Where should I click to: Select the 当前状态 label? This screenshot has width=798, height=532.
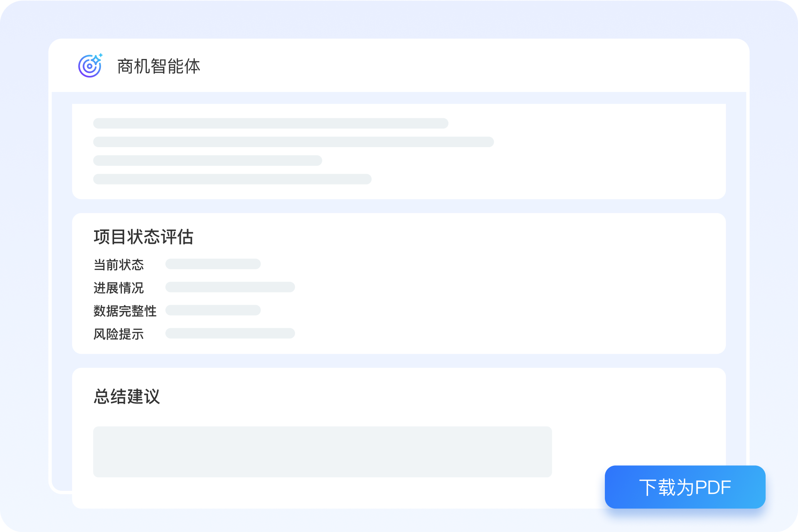tap(119, 265)
